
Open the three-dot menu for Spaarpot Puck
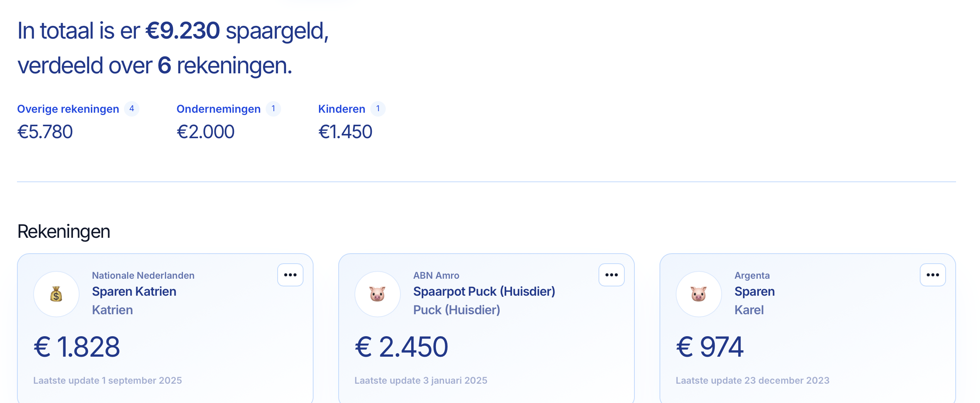(612, 275)
